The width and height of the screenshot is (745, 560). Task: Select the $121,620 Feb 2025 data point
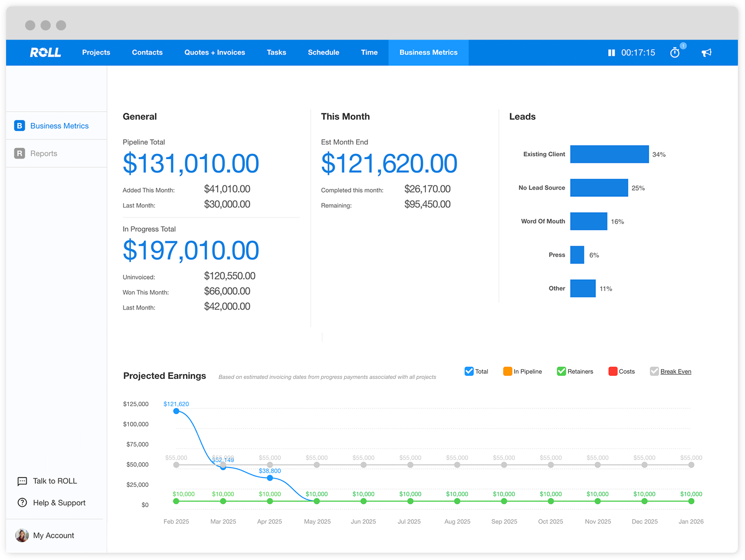176,411
